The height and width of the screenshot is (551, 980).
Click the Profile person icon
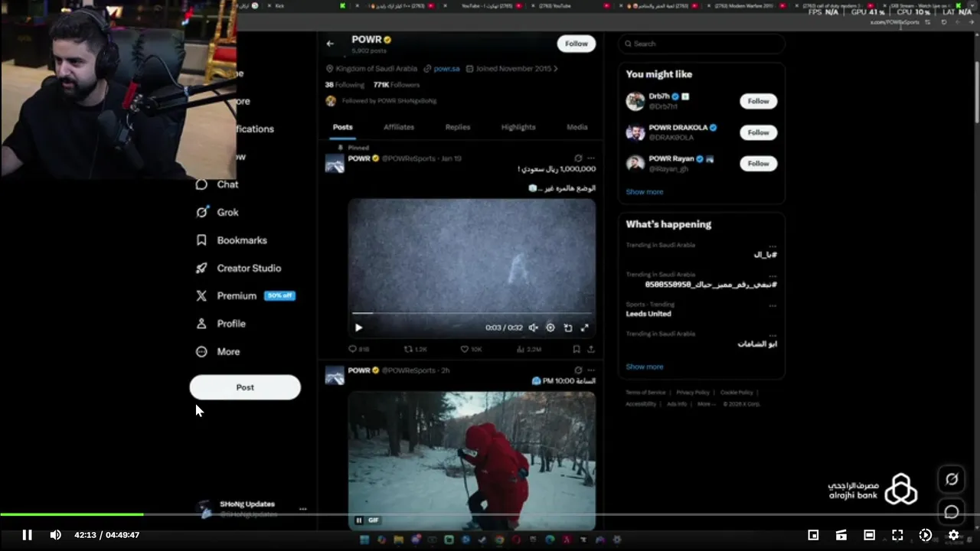[x=201, y=324]
